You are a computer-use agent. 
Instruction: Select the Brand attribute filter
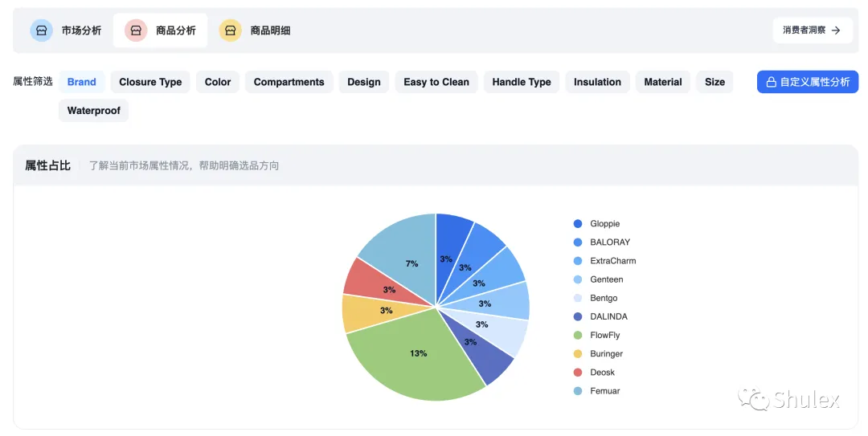pos(82,82)
